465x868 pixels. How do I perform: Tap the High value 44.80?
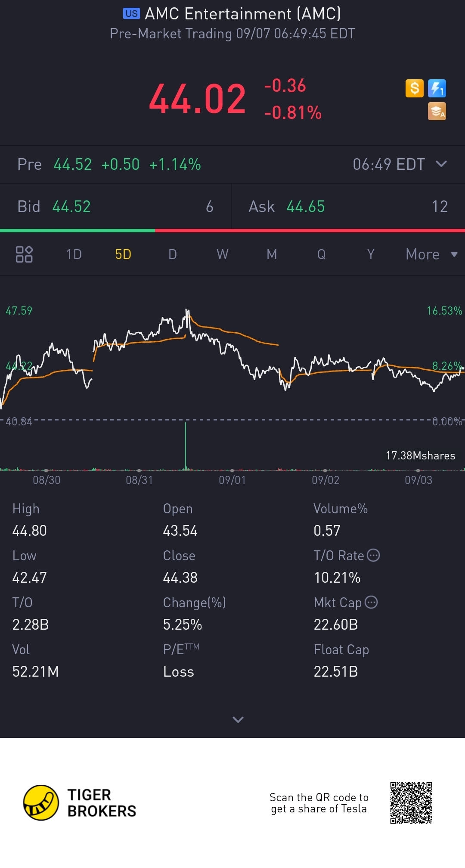tap(30, 531)
